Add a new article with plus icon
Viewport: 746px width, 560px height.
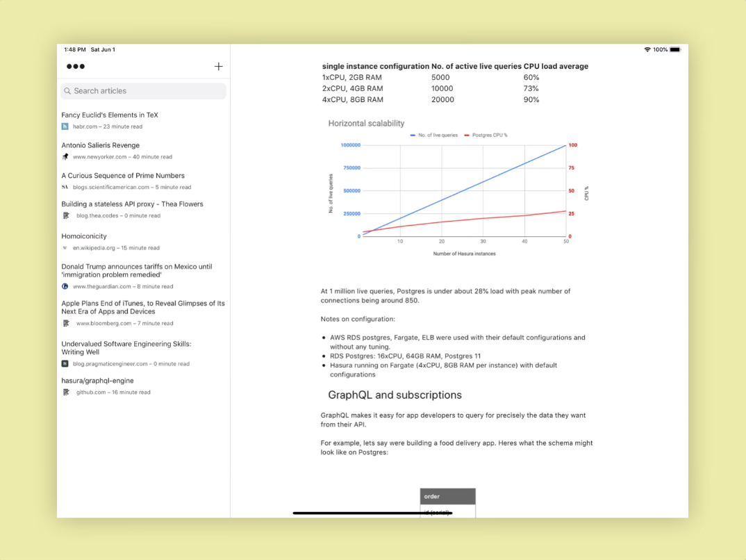coord(218,67)
